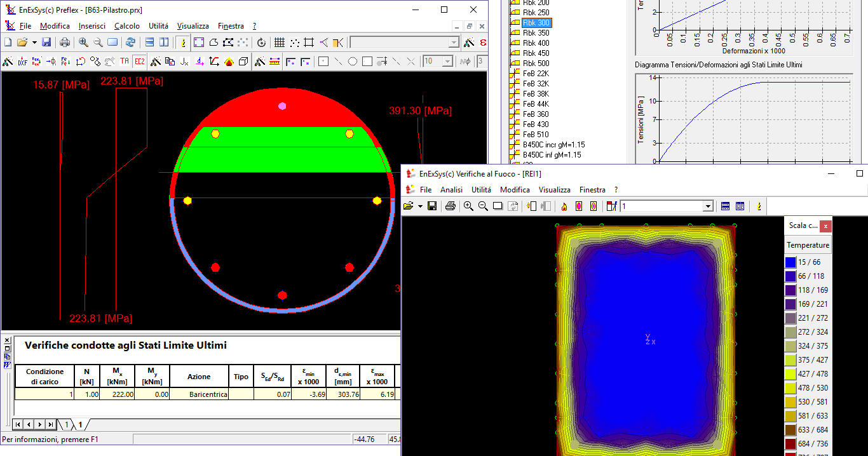868x456 pixels.
Task: Toggle the grid display in Preflex toolbar
Action: pos(280,43)
